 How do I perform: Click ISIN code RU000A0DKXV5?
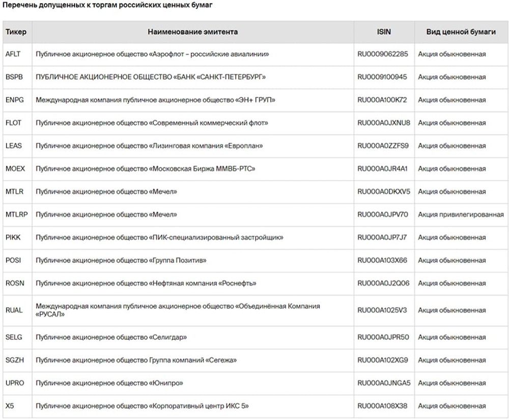click(384, 191)
